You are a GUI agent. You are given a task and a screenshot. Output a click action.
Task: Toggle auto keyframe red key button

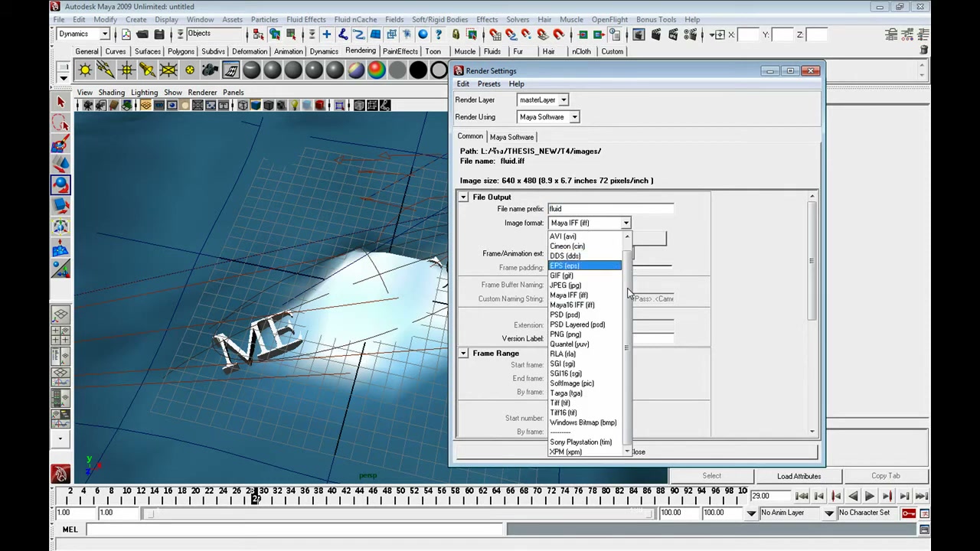coord(908,513)
